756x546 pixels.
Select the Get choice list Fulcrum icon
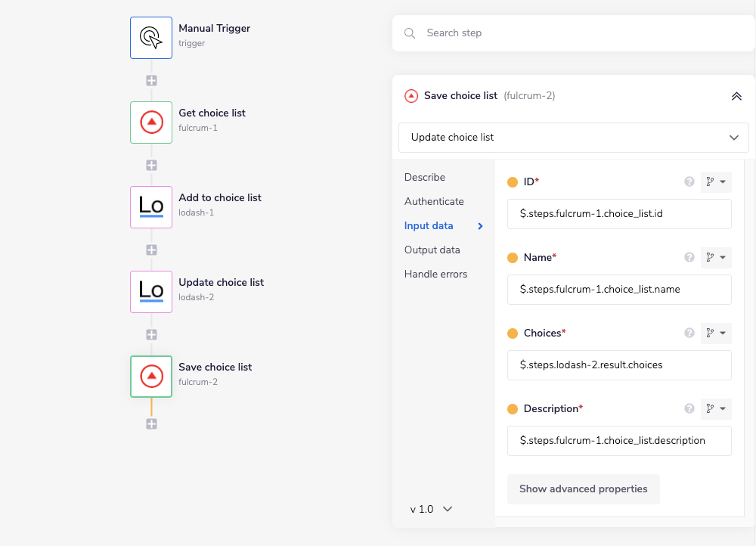151,122
